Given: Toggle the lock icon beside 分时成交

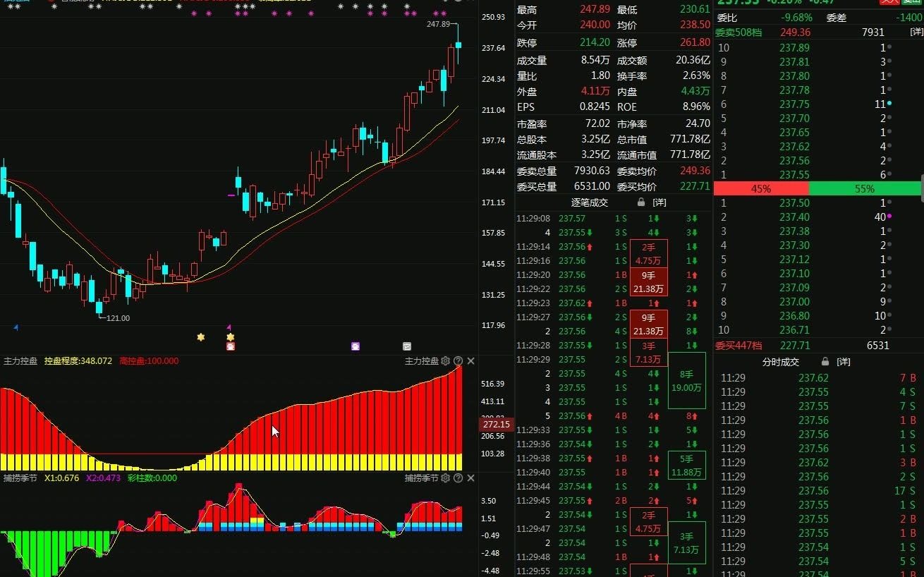Looking at the screenshot, I should tap(825, 362).
